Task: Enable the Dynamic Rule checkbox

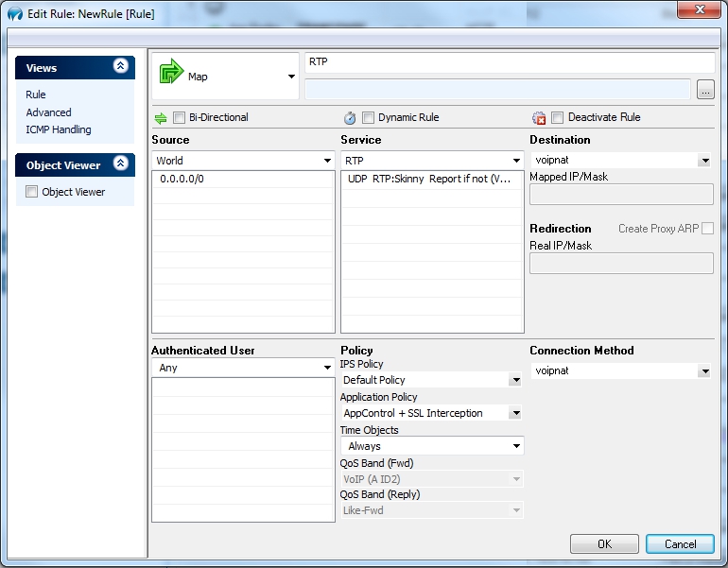Action: click(x=368, y=118)
